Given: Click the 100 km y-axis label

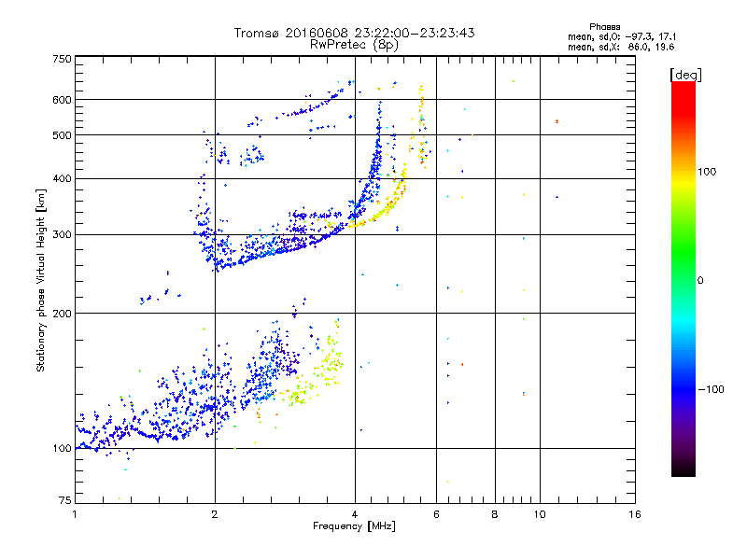Looking at the screenshot, I should (x=62, y=449).
